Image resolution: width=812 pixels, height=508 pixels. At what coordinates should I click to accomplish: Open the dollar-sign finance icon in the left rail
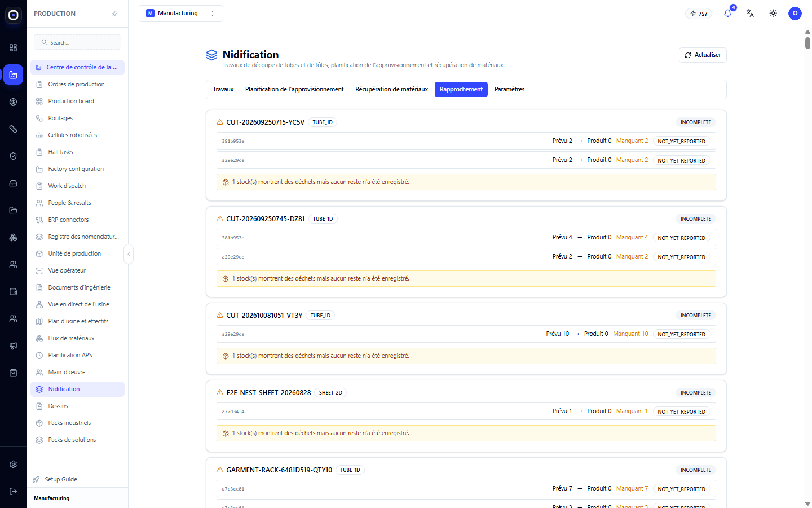[13, 102]
